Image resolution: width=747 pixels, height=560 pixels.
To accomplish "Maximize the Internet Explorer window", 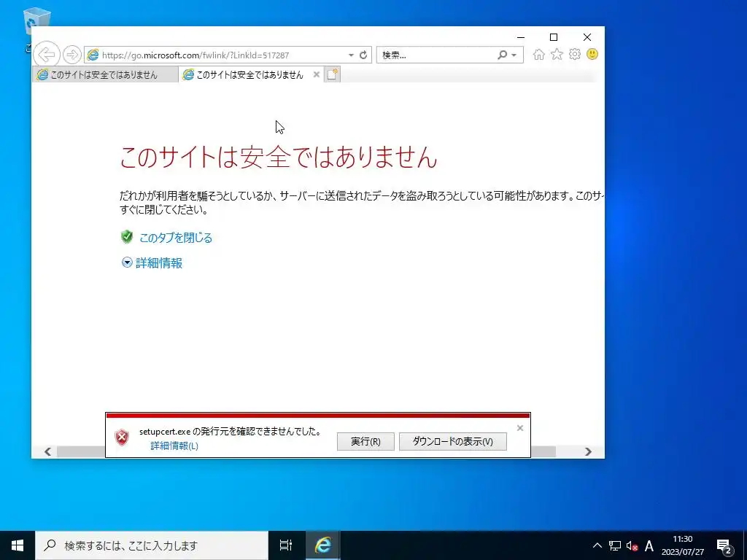I will tap(554, 37).
